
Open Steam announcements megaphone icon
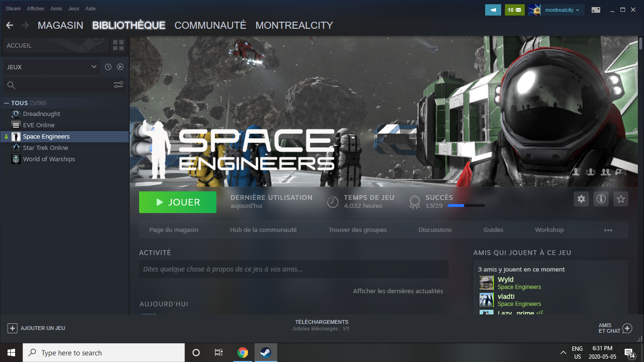point(493,10)
